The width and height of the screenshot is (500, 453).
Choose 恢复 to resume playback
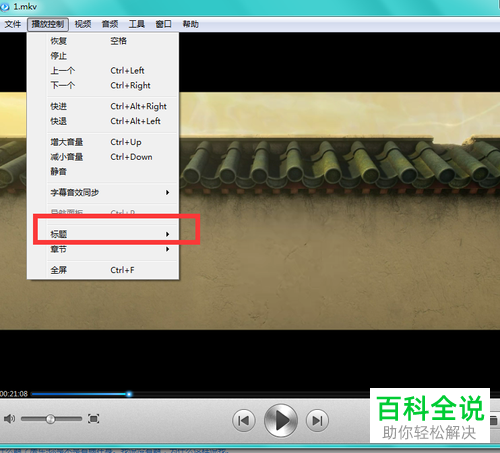coord(103,41)
